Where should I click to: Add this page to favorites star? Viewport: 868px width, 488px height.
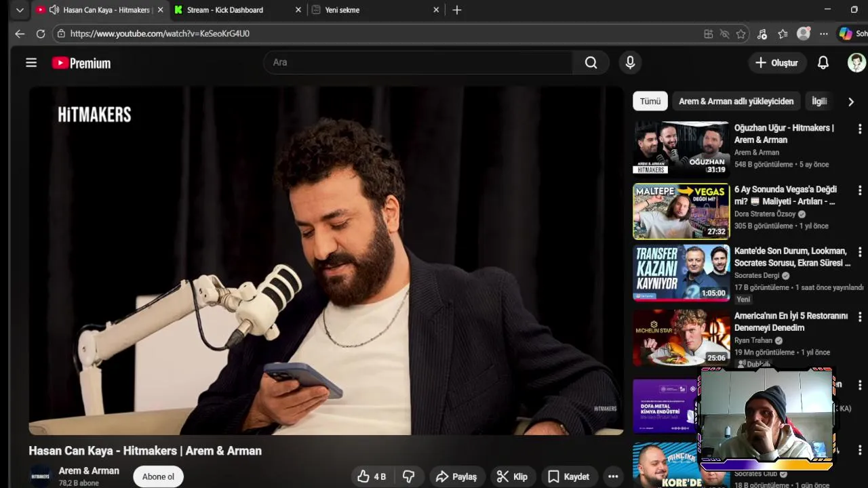point(741,34)
